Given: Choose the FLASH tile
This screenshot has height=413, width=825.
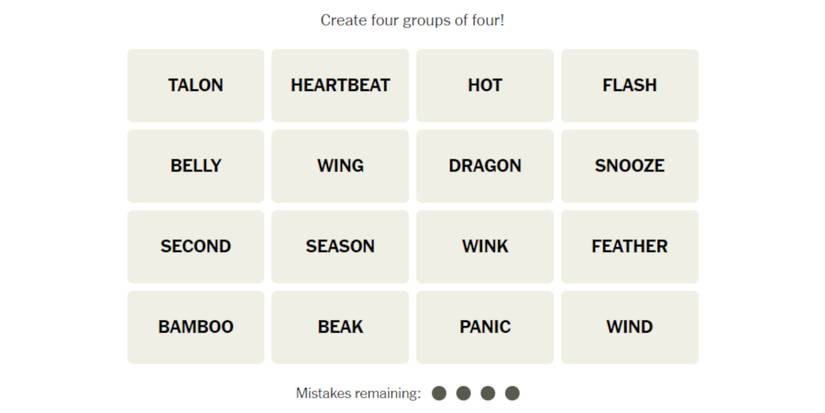Looking at the screenshot, I should tap(629, 85).
